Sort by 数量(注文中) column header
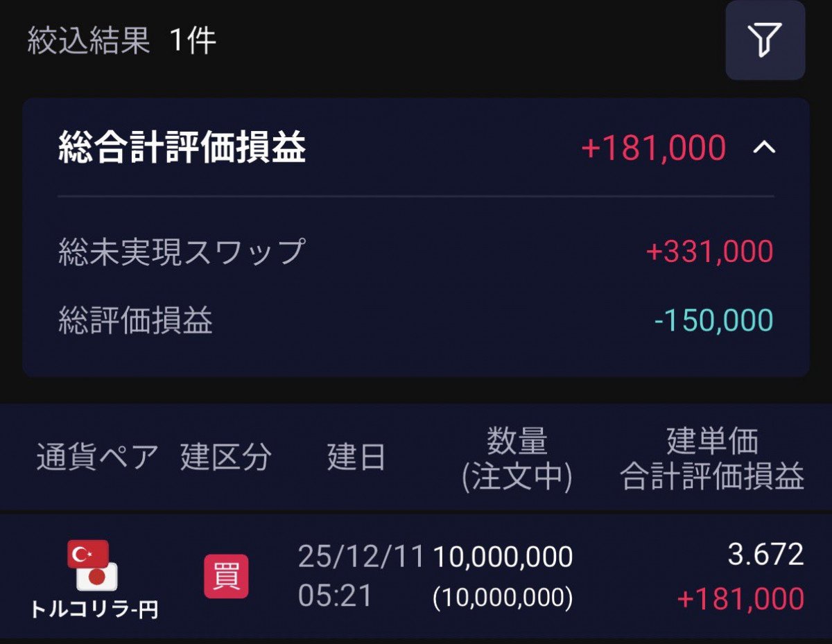 [x=517, y=458]
